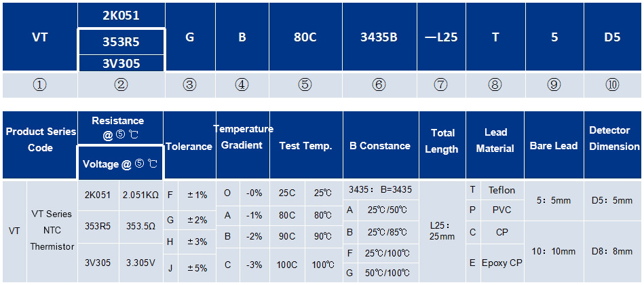Click the circled number 2 marker
Screen dimensions: 644x285
coord(121,85)
